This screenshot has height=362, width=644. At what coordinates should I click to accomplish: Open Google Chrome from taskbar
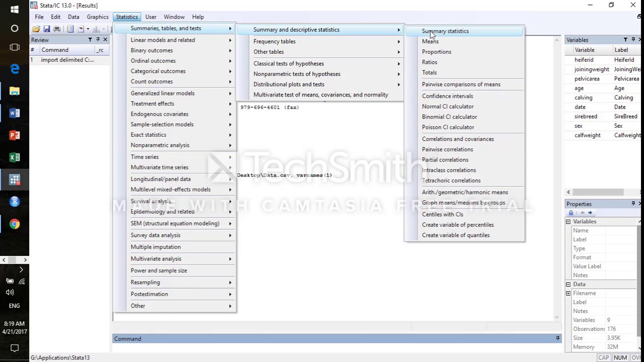[15, 224]
